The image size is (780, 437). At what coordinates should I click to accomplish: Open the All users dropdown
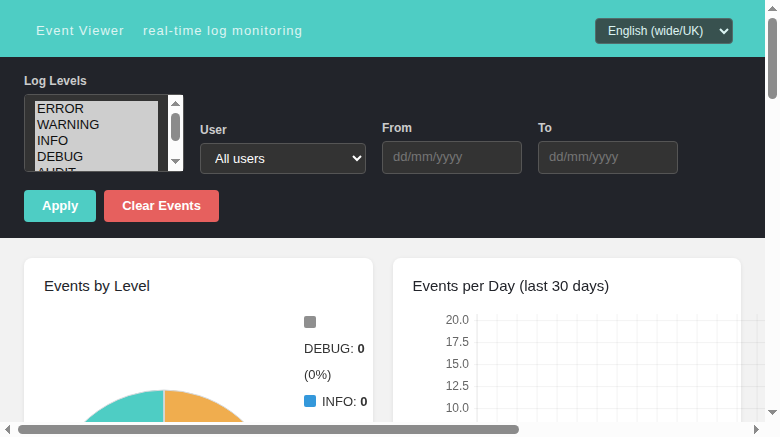(x=283, y=158)
